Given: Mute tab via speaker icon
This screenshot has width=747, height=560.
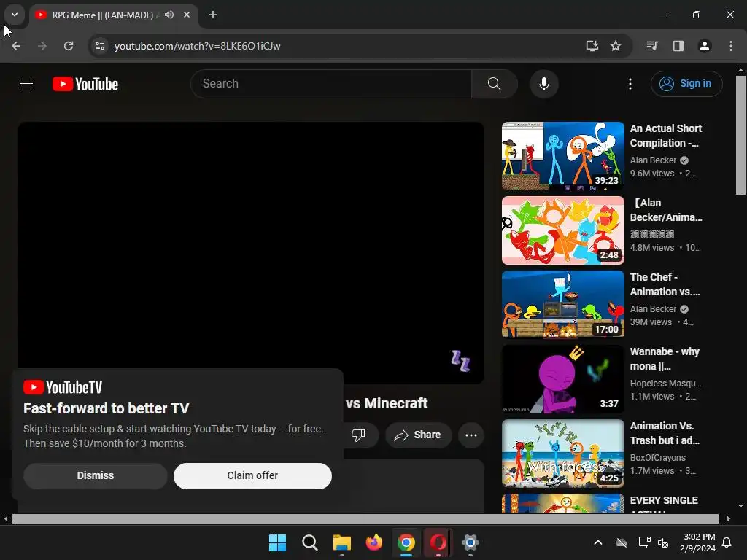Looking at the screenshot, I should [169, 15].
